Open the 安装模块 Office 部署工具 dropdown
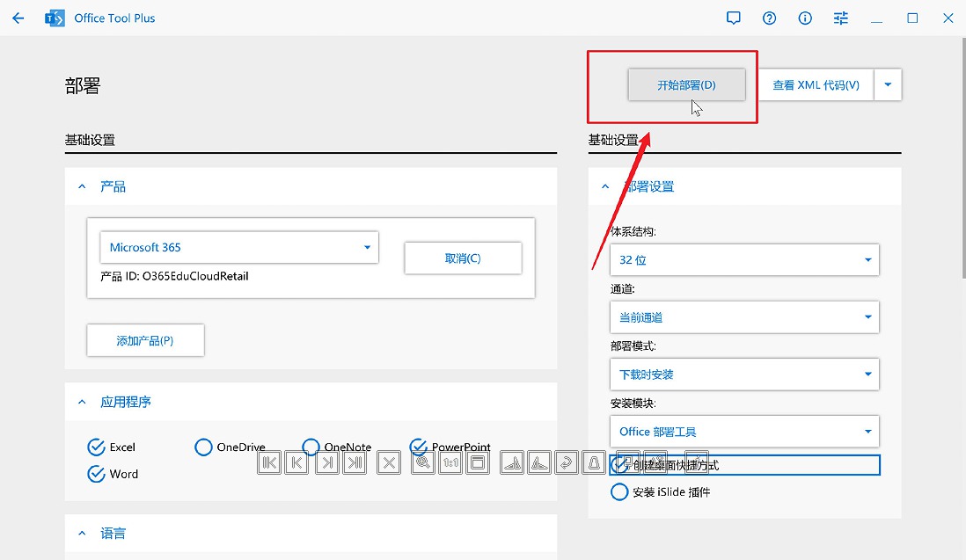Screen dimensions: 966x560 pos(744,432)
